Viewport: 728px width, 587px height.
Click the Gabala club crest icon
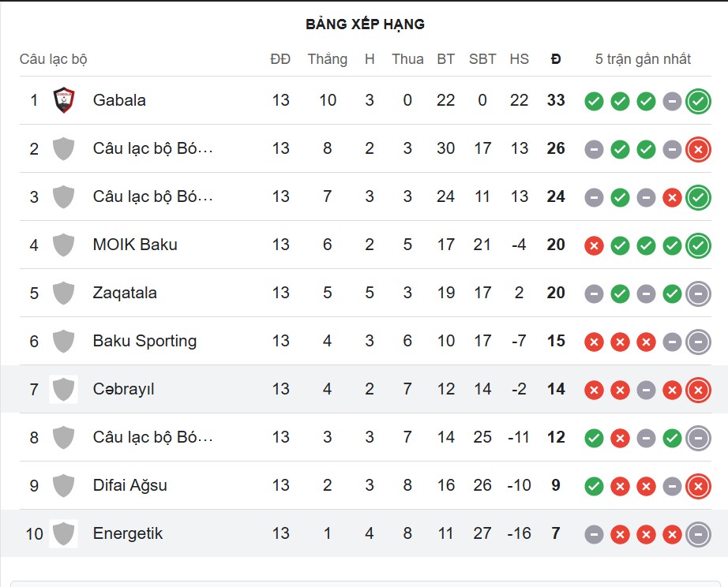pyautogui.click(x=63, y=100)
